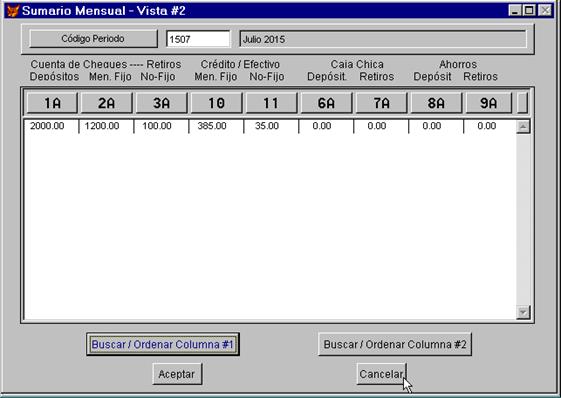Click Buscar / Ordenar Columna #1

163,344
